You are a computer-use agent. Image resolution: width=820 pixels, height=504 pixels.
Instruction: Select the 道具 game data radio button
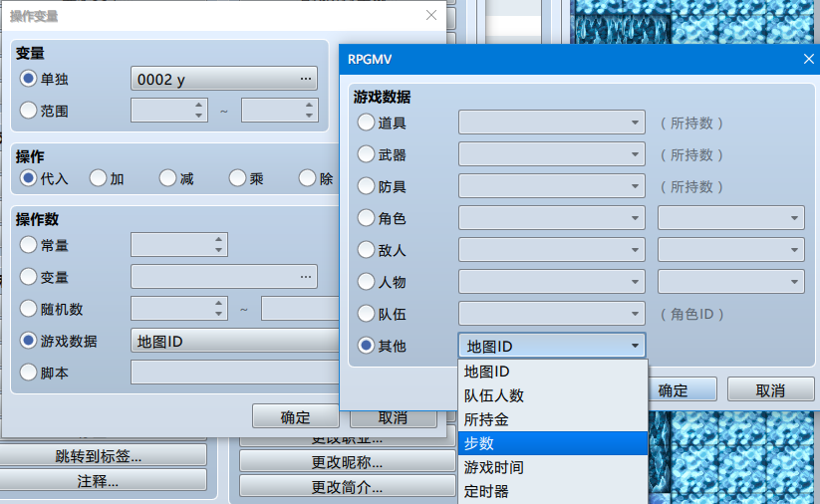click(x=366, y=123)
